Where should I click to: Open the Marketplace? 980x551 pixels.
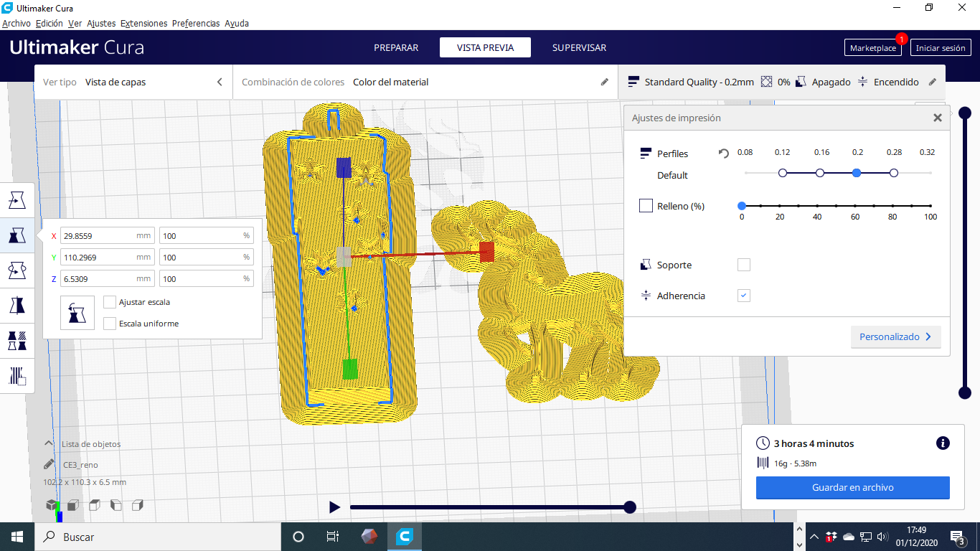(873, 48)
